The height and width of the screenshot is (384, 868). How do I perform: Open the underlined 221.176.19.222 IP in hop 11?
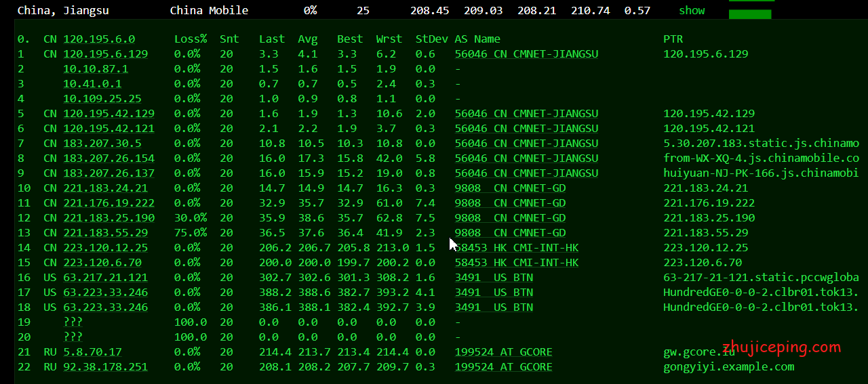(x=109, y=203)
